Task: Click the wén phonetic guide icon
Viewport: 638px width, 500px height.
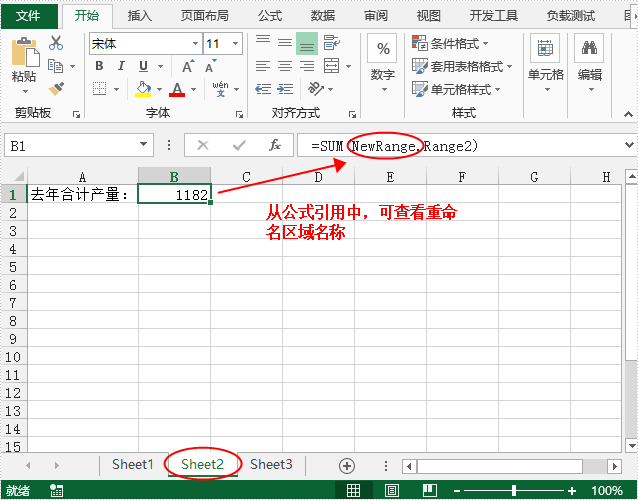Action: (220, 88)
